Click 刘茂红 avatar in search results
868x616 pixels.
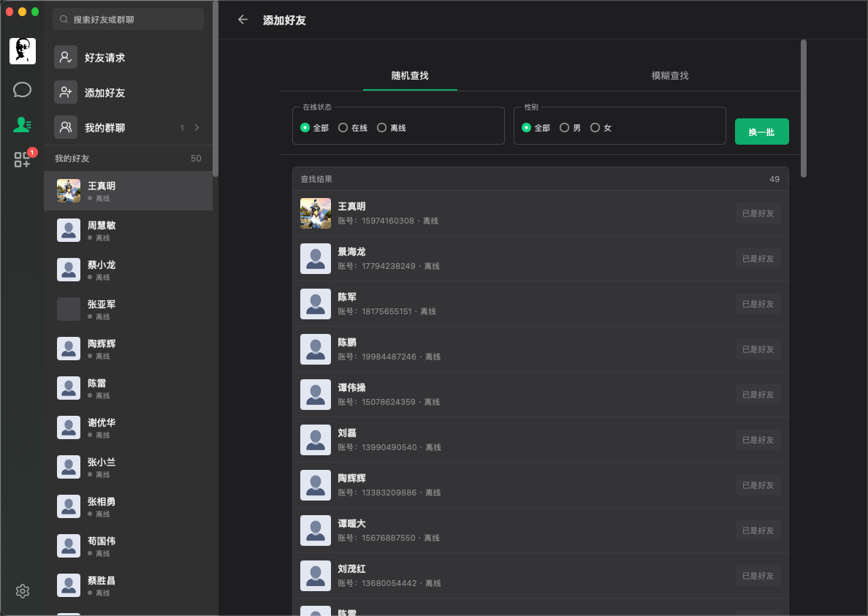[316, 576]
